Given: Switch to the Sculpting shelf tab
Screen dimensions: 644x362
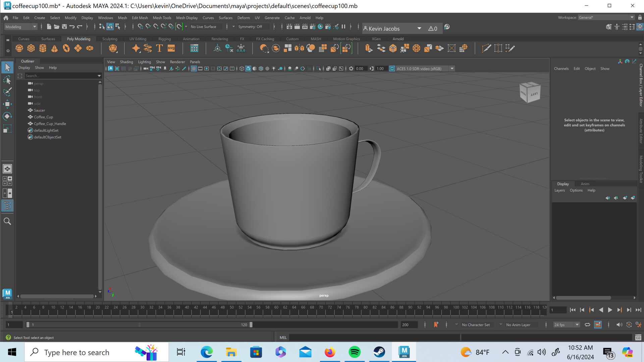Looking at the screenshot, I should (x=110, y=39).
